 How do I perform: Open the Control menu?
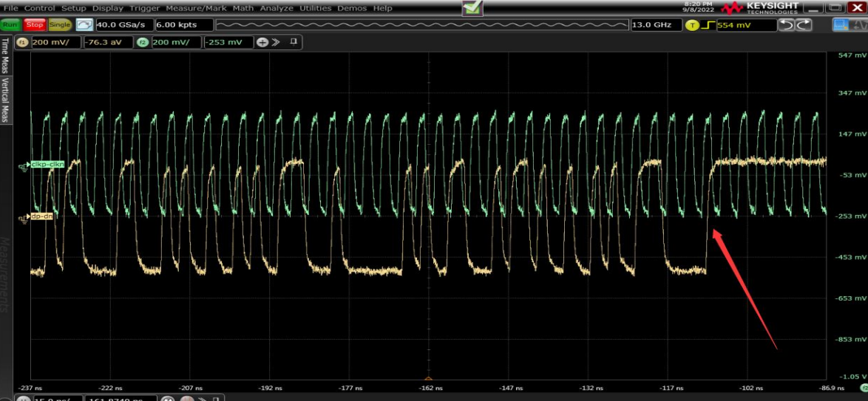(x=40, y=8)
